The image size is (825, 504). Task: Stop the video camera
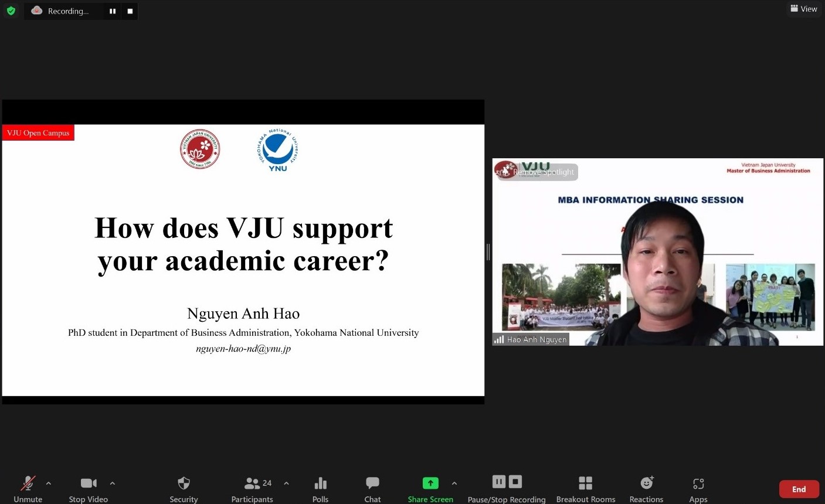(89, 489)
